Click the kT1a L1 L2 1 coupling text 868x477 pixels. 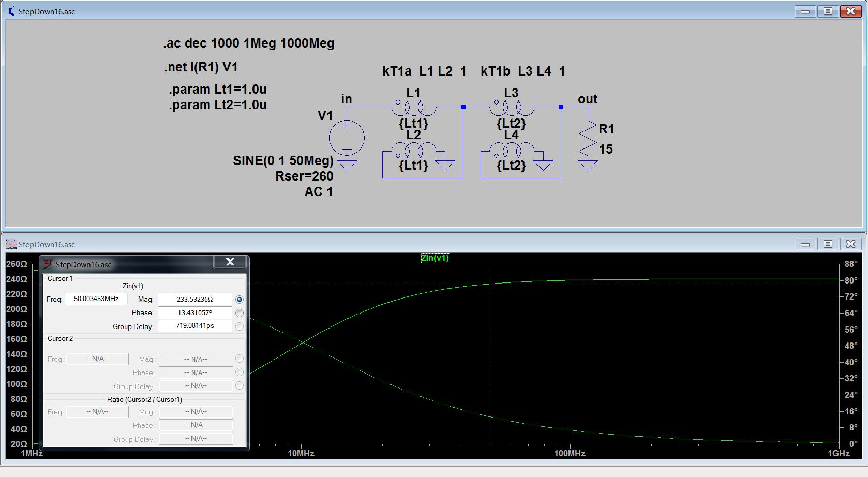pos(424,71)
